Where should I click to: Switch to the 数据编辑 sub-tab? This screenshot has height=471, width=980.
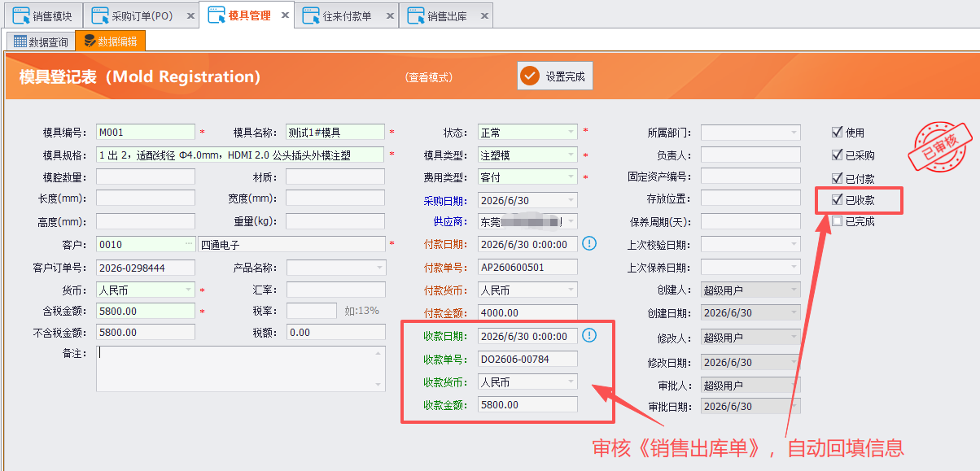click(x=111, y=41)
